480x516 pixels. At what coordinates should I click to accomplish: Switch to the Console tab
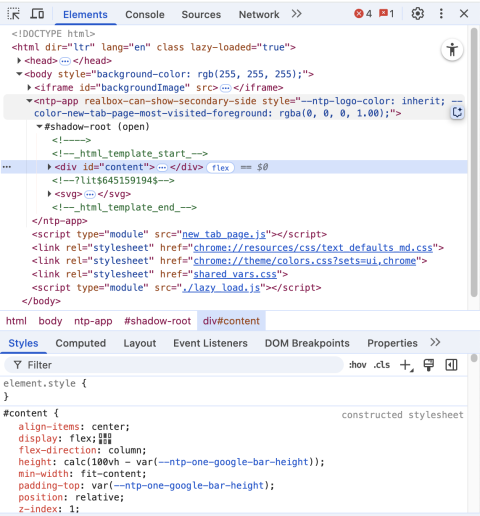145,15
